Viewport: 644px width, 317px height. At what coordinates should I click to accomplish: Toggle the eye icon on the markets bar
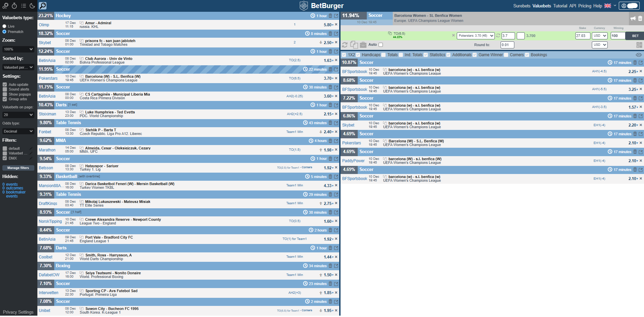[639, 55]
